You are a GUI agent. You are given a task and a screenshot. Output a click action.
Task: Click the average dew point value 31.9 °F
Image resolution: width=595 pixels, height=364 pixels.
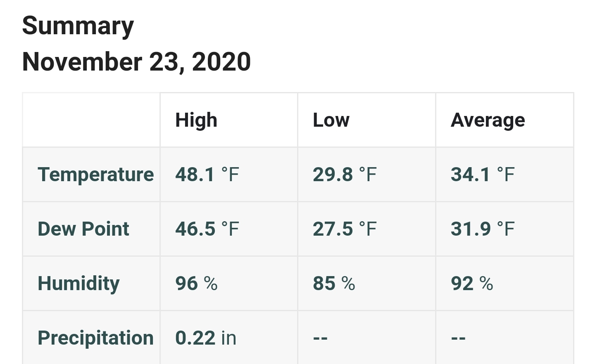(483, 229)
